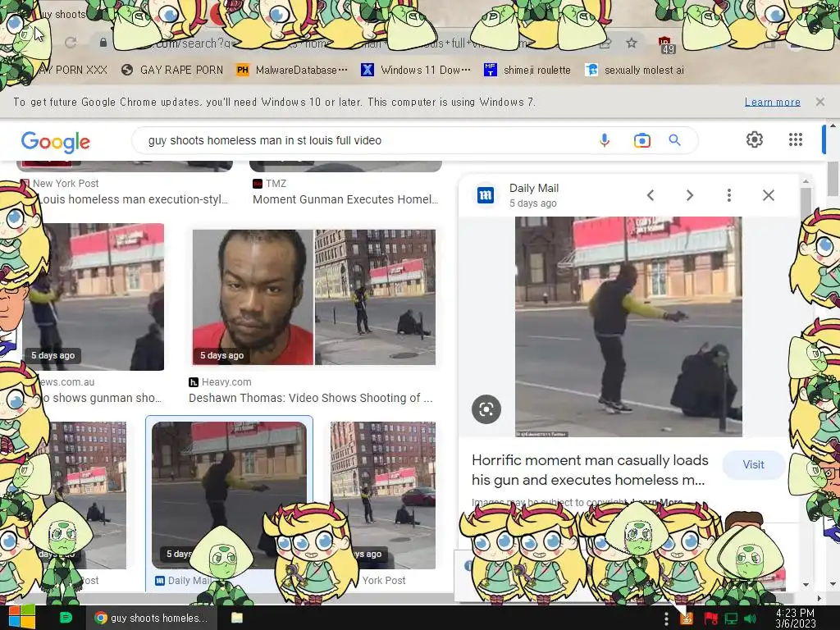Open the large preview image
Screen dimensions: 840x630
point(628,326)
